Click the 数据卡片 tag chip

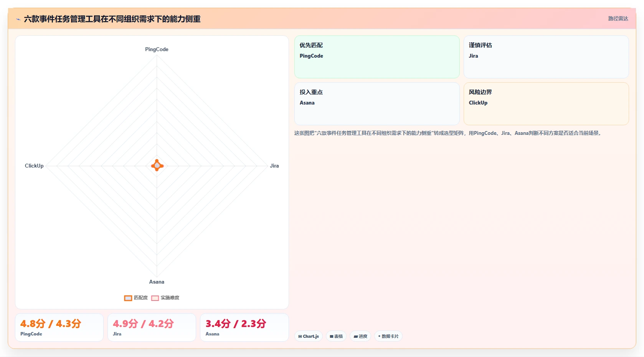(x=388, y=336)
